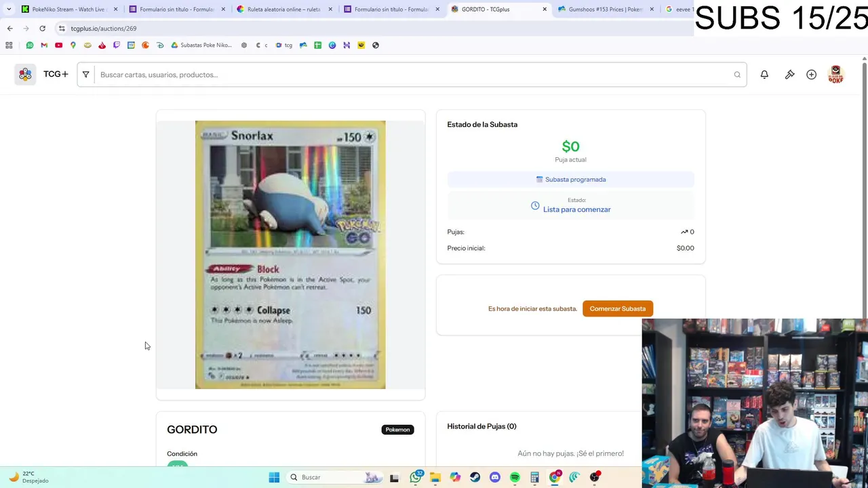
Task: Click the Pokemon category badge
Action: (x=397, y=430)
